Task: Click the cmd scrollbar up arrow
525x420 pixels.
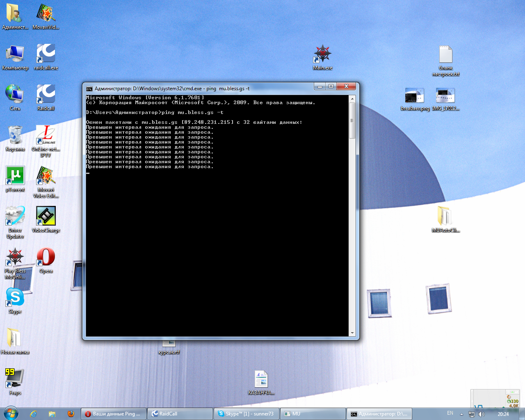Action: click(x=352, y=99)
